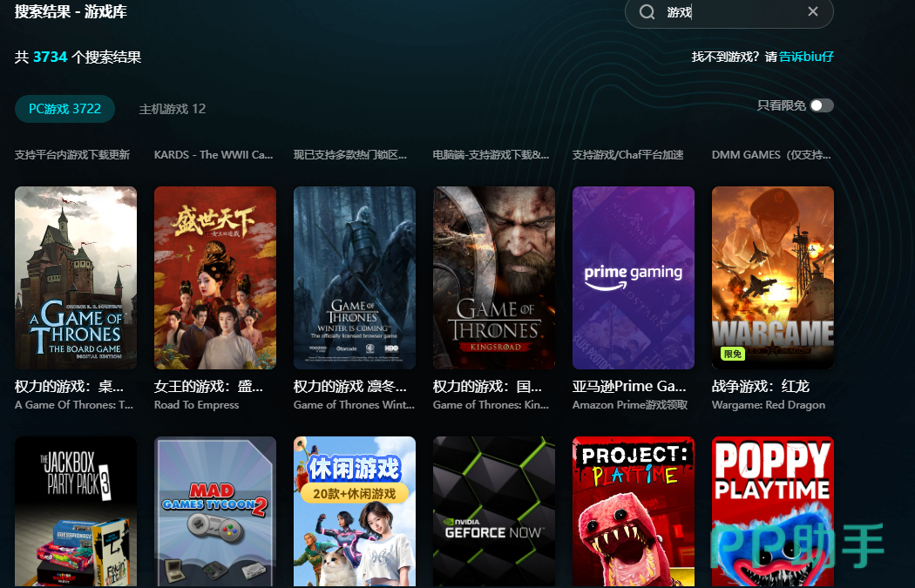The image size is (915, 588).
Task: Open the 休闲游戏 collection tile
Action: (355, 511)
